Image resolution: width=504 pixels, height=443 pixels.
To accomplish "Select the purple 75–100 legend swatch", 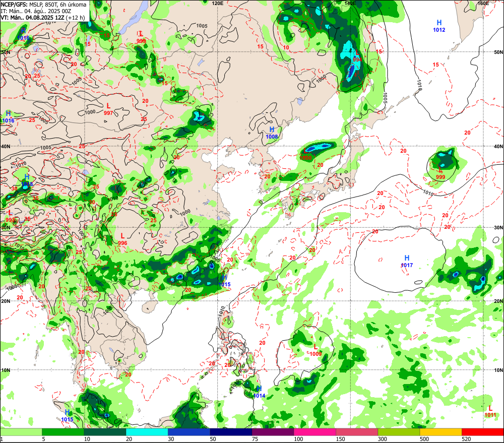I will 273,432.
